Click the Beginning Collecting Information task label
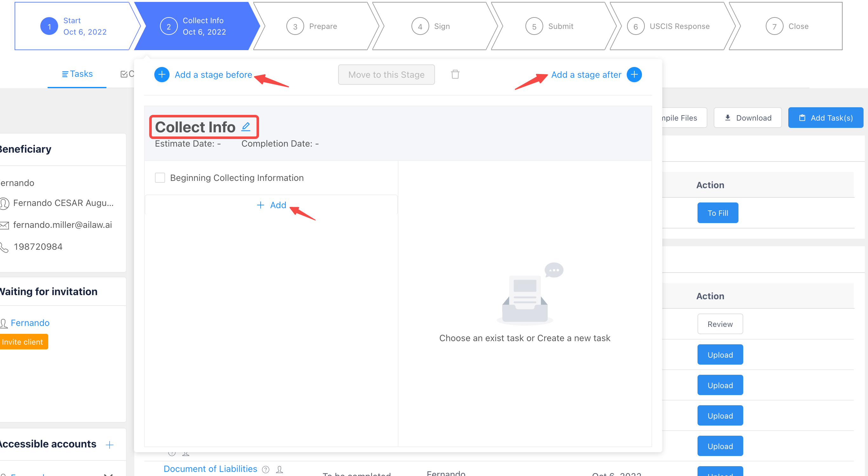The width and height of the screenshot is (868, 476). [x=237, y=177]
